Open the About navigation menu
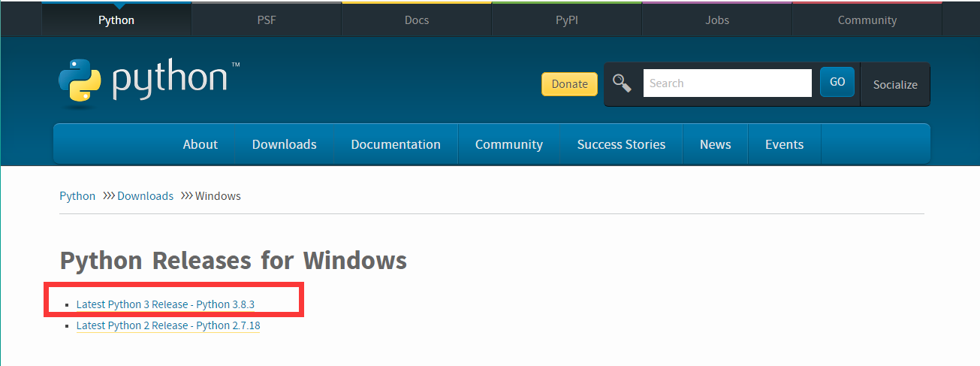Screen dimensions: 980x366 201,144
